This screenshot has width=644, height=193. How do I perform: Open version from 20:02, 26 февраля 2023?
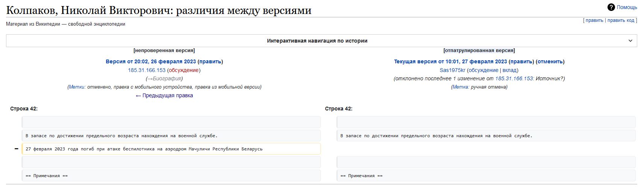[150, 61]
